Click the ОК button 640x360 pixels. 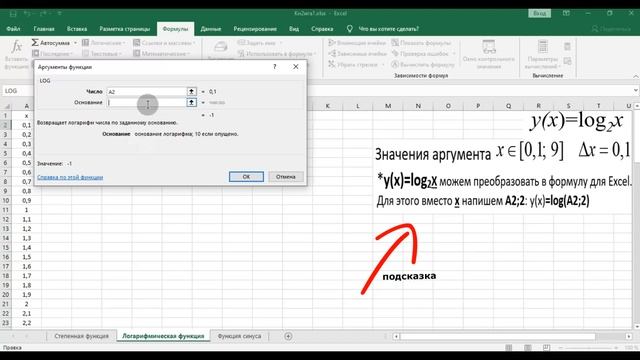click(x=246, y=177)
